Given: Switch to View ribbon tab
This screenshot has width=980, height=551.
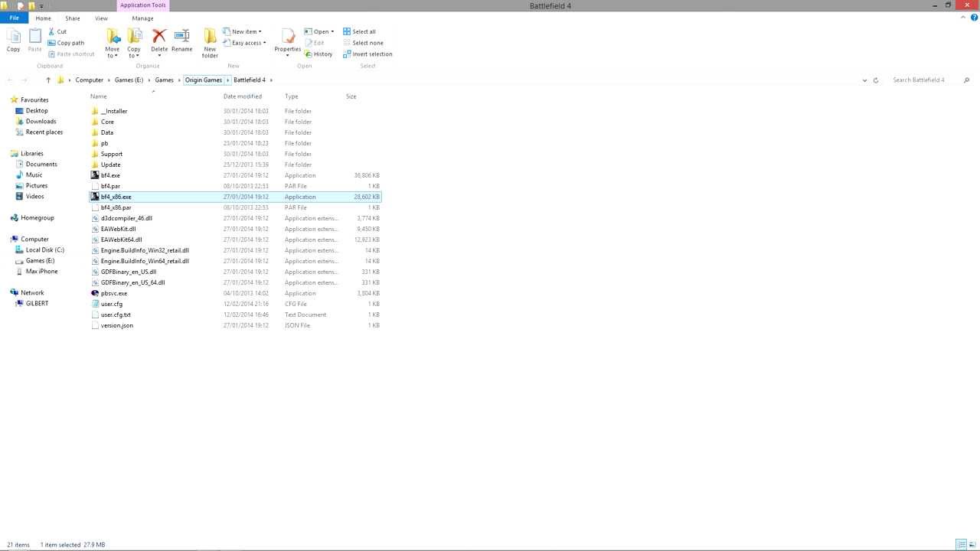Looking at the screenshot, I should [101, 18].
